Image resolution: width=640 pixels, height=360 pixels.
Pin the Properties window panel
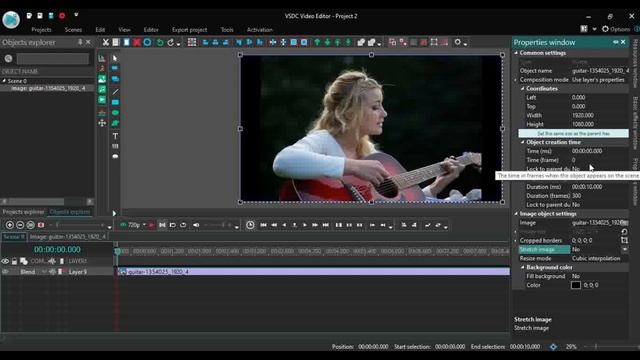(616, 42)
